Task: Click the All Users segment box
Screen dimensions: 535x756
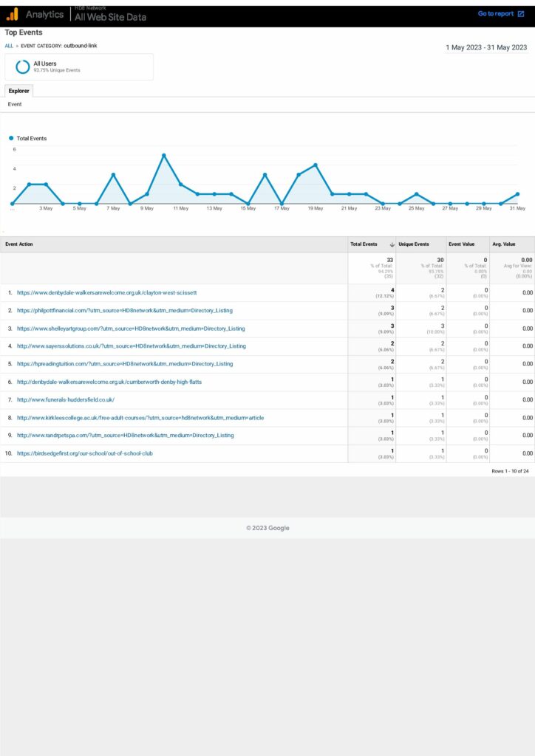Action: 79,66
